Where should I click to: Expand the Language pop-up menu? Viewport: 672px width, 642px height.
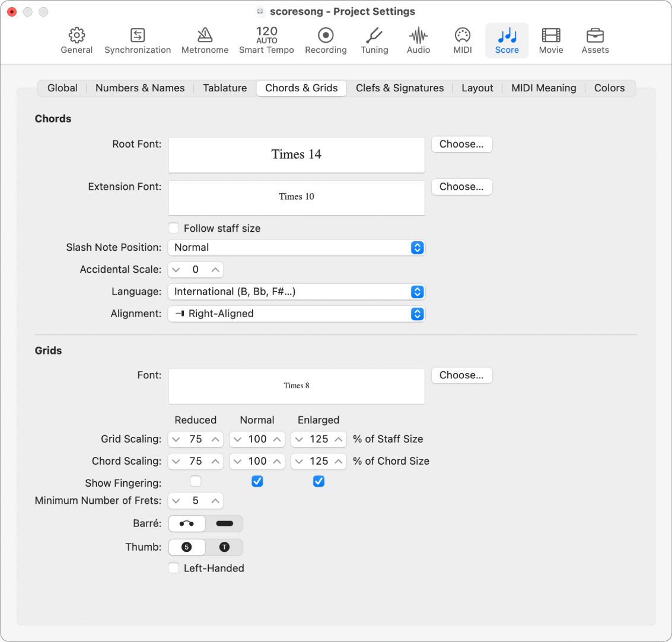pyautogui.click(x=297, y=292)
